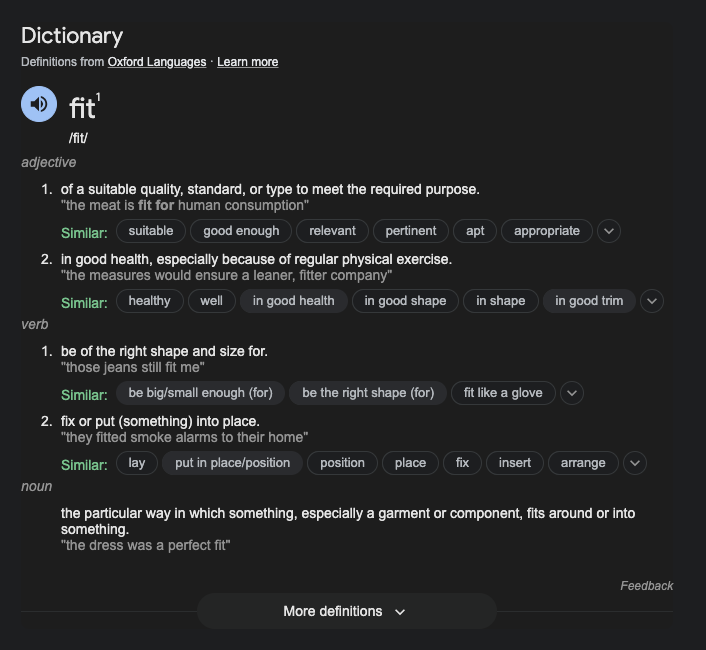Select the 'apt' synonym chip
706x650 pixels.
coord(475,231)
